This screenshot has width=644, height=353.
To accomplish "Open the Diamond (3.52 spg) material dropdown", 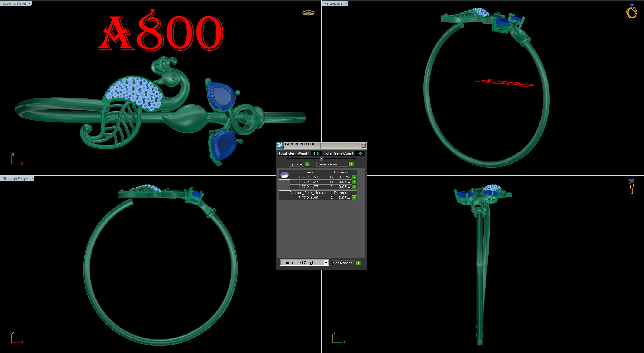I will 326,263.
